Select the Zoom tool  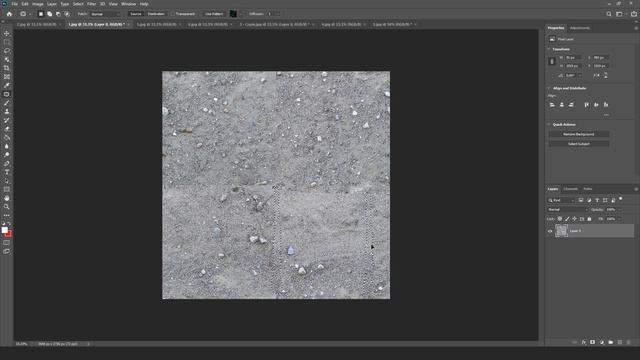tap(7, 207)
